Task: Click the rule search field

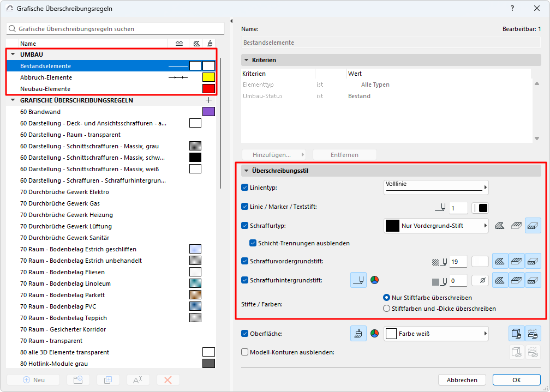Action: pos(116,29)
